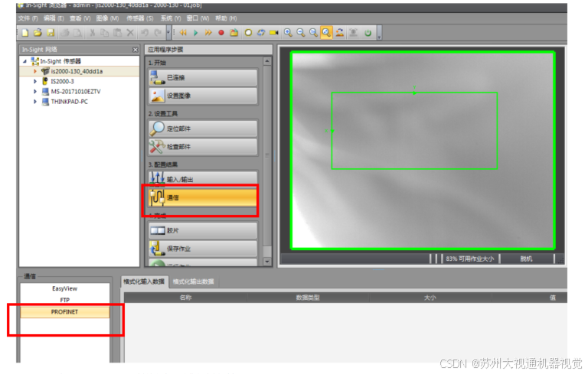The image size is (588, 374).
Task: Select EasyView in communication list
Action: point(64,288)
